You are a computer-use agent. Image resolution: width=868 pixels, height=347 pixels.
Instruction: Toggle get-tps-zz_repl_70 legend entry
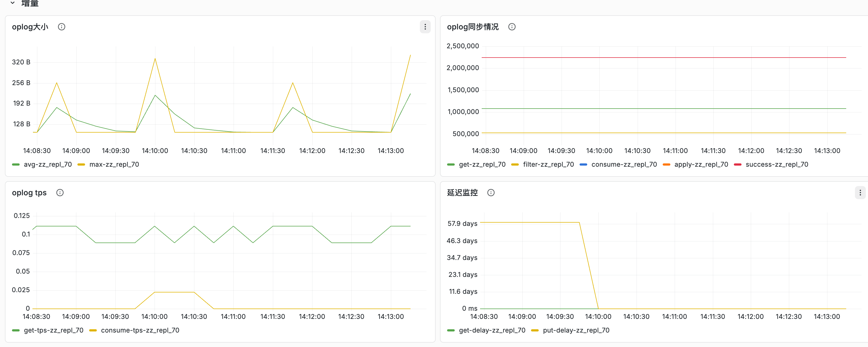[54, 330]
